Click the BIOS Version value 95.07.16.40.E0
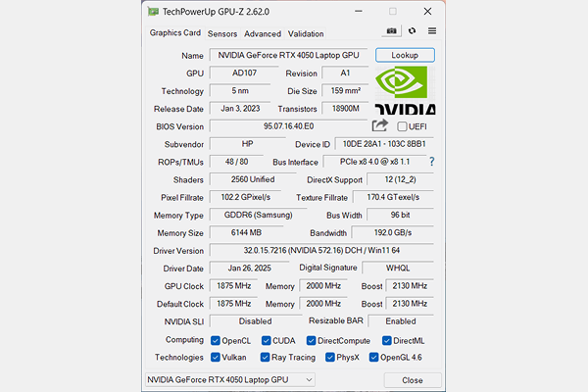Image resolution: width=588 pixels, height=392 pixels. click(288, 126)
